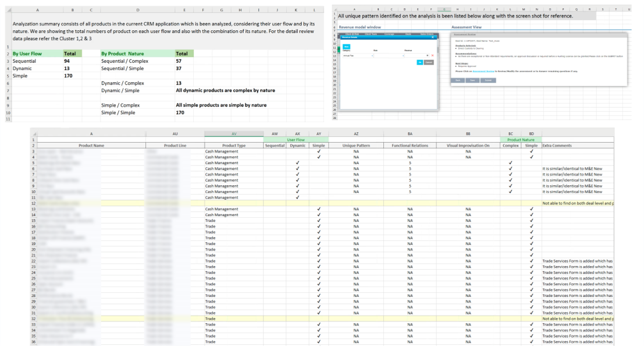Viewport: 644px width, 350px height.
Task: Click the select-all corner of the product table sheet
Action: coord(34,133)
